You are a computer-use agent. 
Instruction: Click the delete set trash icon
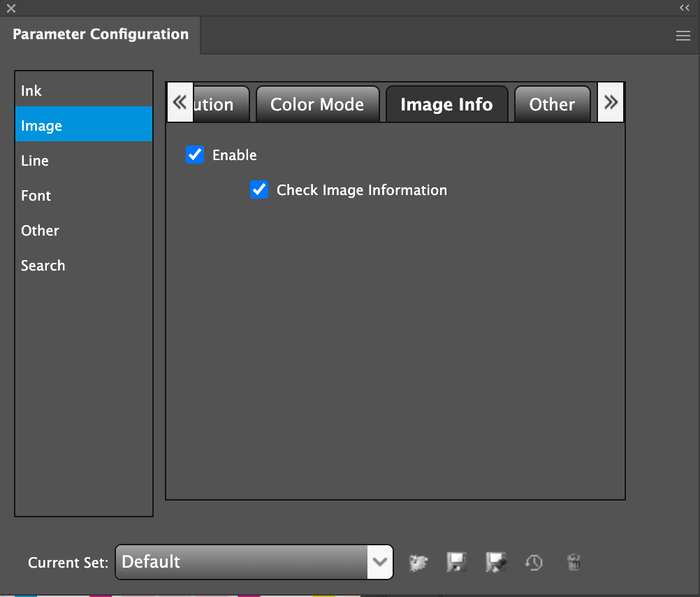coord(574,562)
